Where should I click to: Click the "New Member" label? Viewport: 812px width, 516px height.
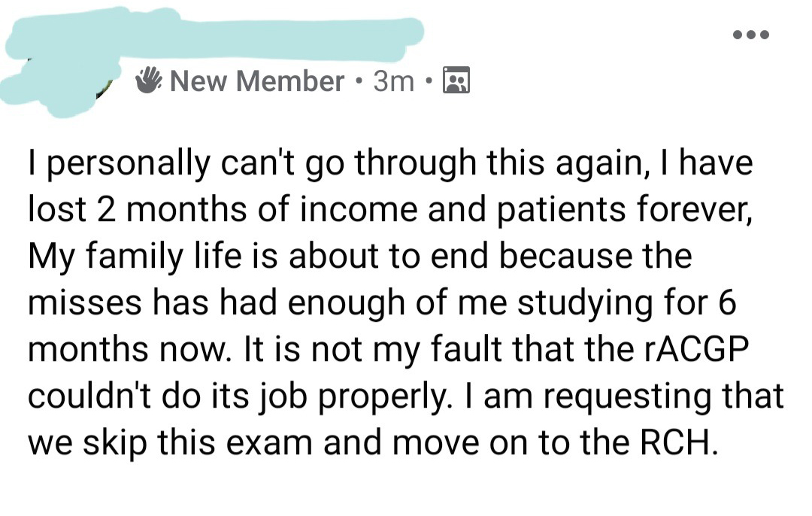click(257, 80)
